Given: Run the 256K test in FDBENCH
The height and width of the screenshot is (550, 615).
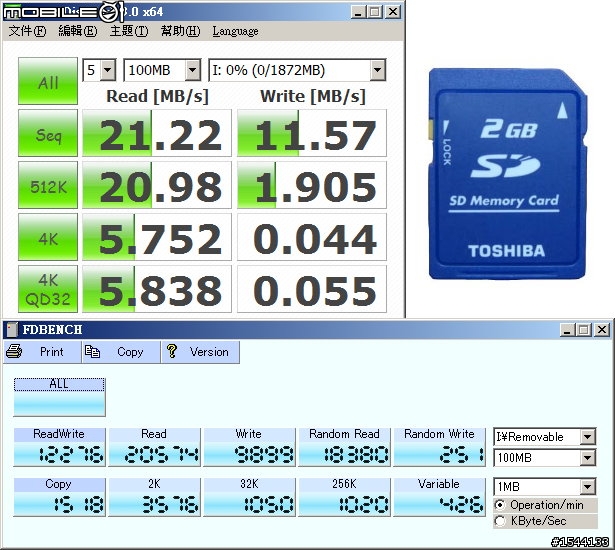Looking at the screenshot, I should [344, 497].
